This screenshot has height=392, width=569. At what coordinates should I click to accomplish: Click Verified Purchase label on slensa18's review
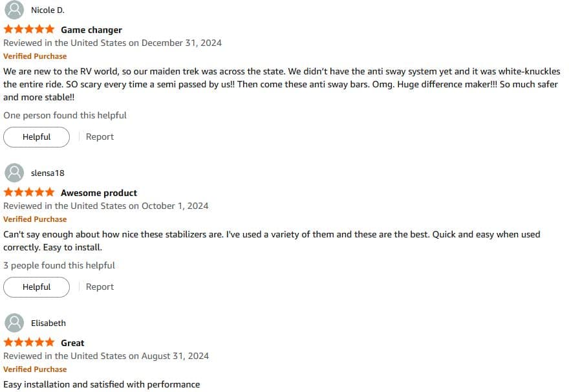(x=35, y=219)
